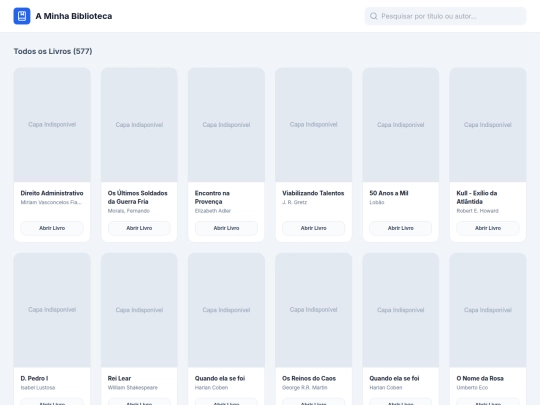
Task: Select Kull - Exílio da Atlântida cover
Action: pyautogui.click(x=488, y=125)
